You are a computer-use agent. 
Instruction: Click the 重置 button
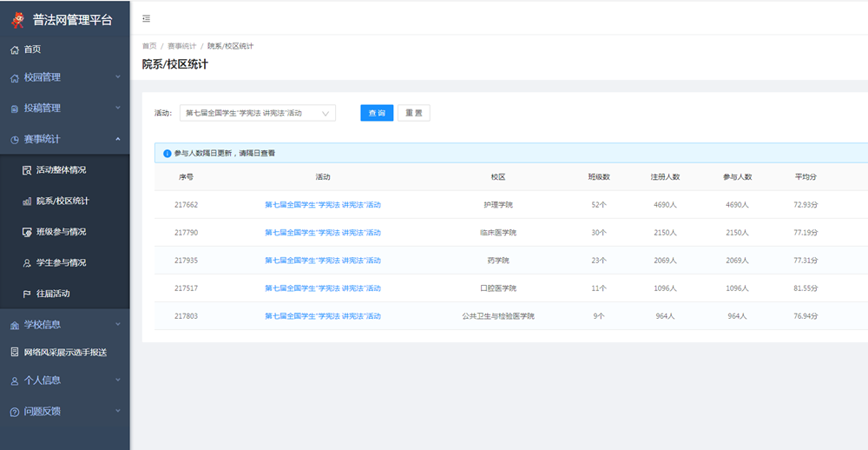pos(413,113)
